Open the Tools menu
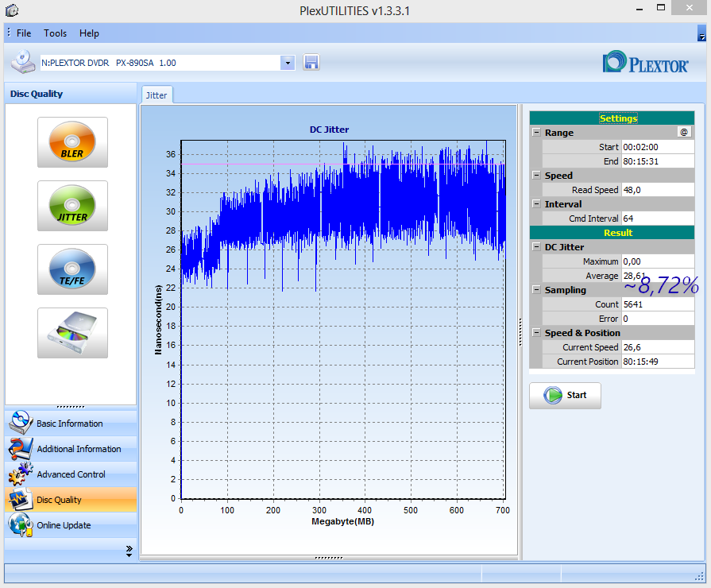This screenshot has height=588, width=711. tap(56, 33)
